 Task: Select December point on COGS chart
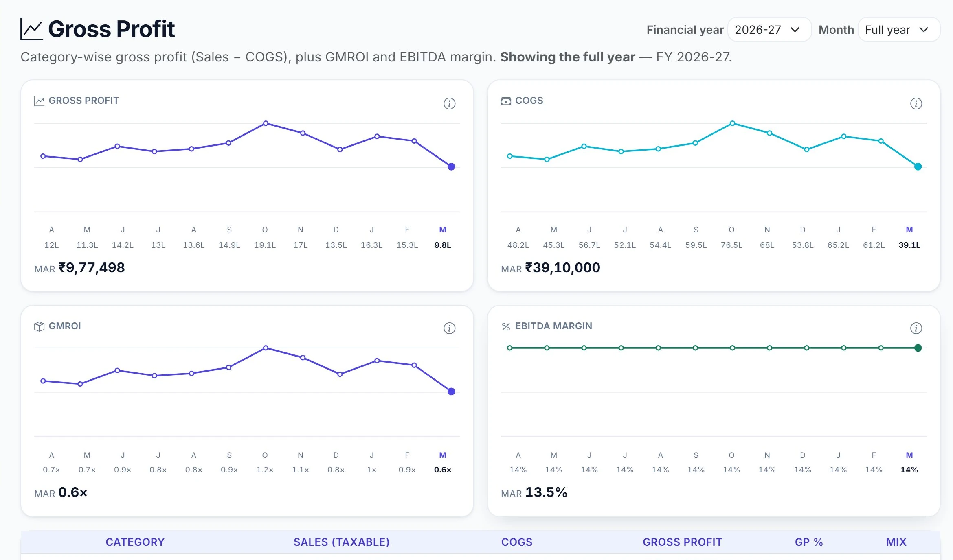[806, 149]
